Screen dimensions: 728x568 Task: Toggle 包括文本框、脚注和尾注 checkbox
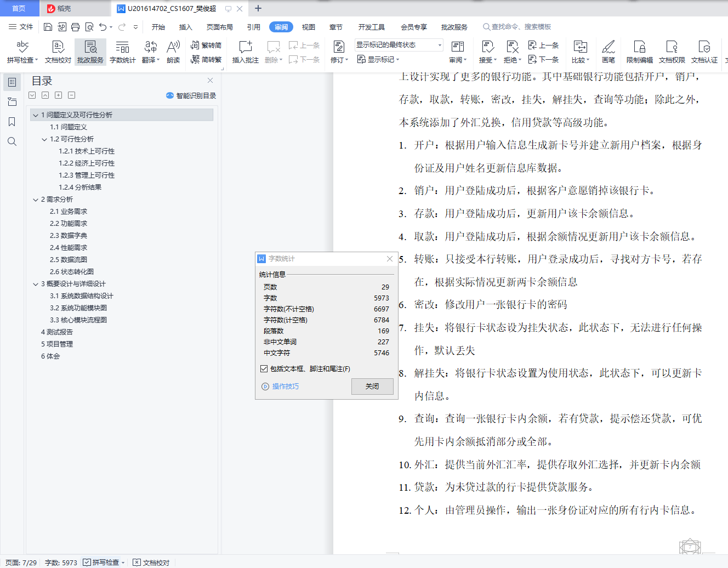pos(264,369)
